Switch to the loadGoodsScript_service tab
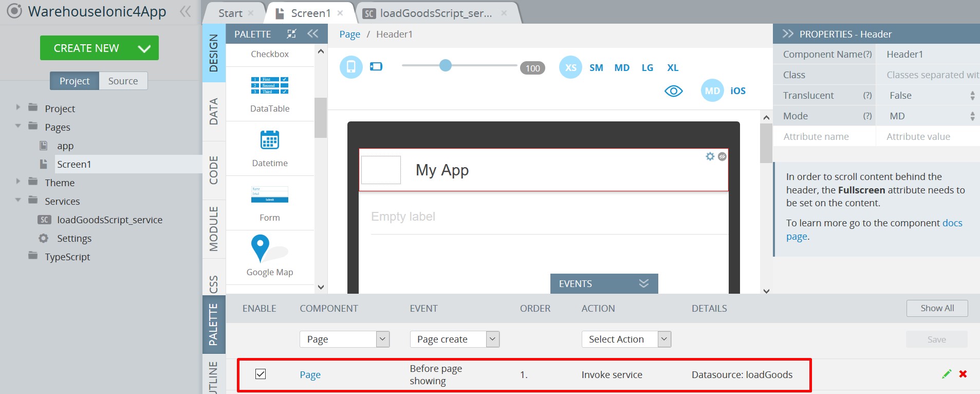 pos(436,13)
